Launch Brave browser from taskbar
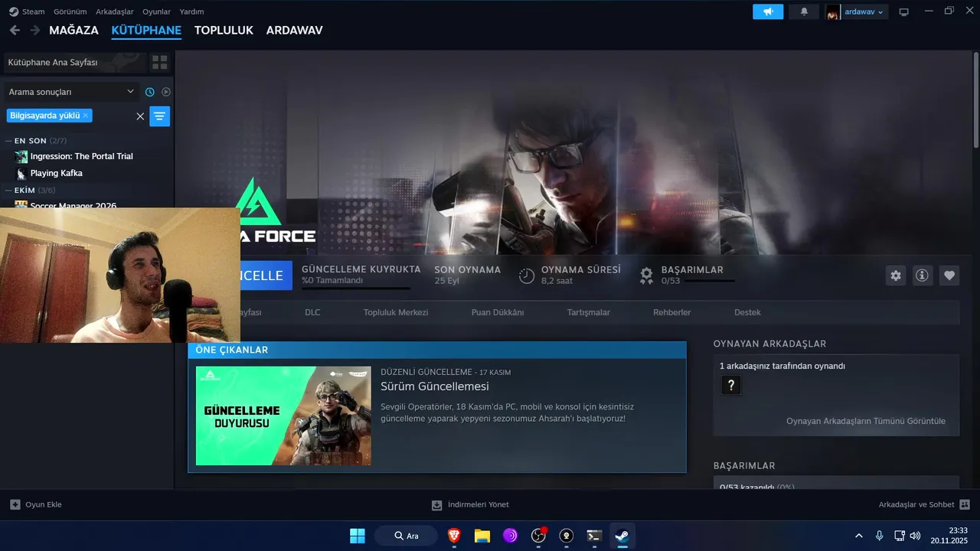This screenshot has height=551, width=980. pyautogui.click(x=454, y=536)
